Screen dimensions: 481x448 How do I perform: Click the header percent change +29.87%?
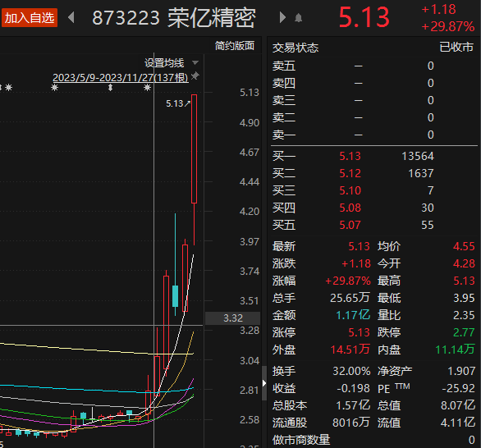point(448,27)
